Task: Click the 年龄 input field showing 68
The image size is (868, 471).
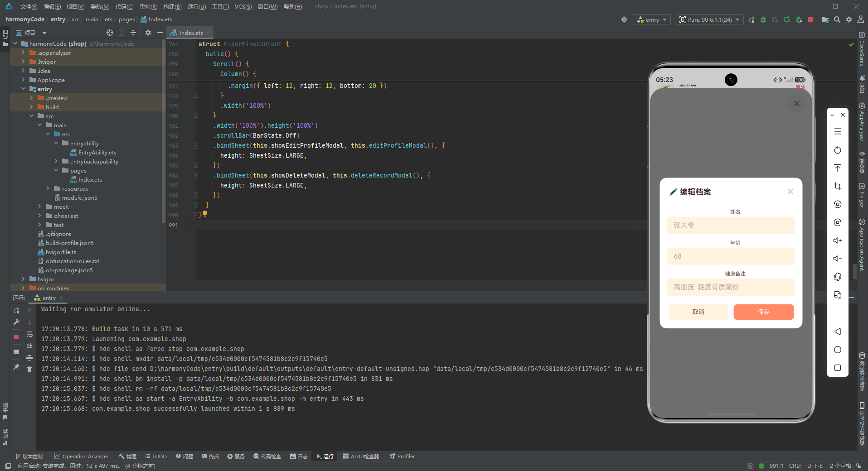Action: (x=731, y=256)
